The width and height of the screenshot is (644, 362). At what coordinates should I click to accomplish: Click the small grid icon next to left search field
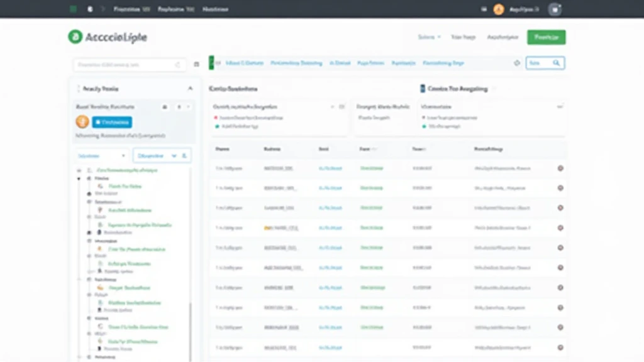[196, 64]
